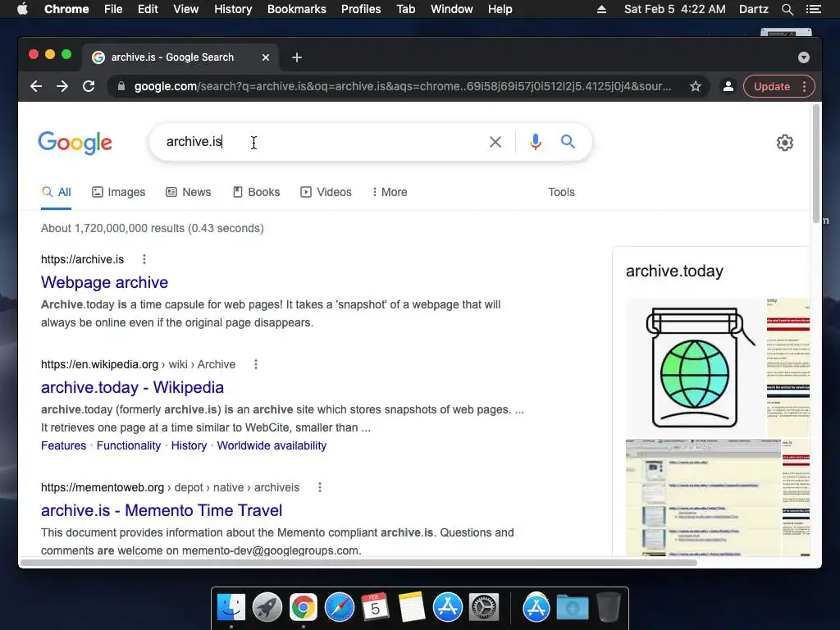Go forward with the browser forward arrow
This screenshot has width=840, height=630.
(62, 86)
